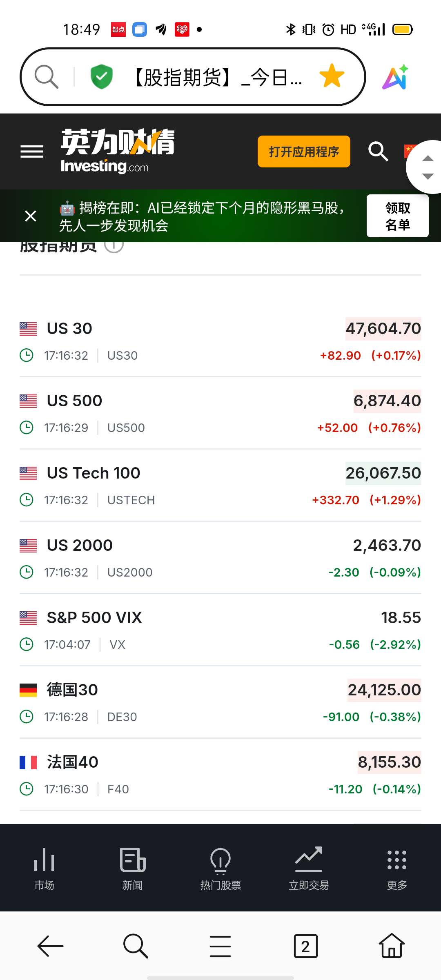
Task: Dismiss the AI stocks promo banner
Action: [x=31, y=216]
